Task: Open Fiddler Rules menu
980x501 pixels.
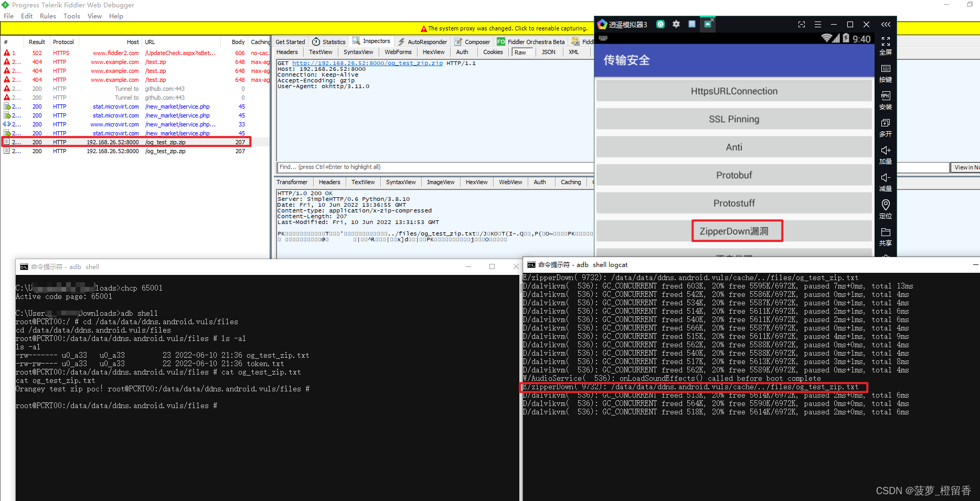Action: [48, 16]
